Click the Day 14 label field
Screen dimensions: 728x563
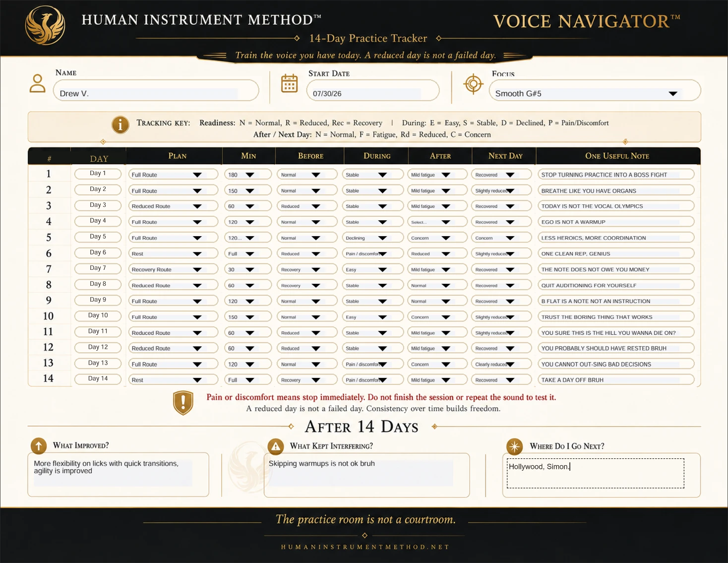[x=98, y=379]
